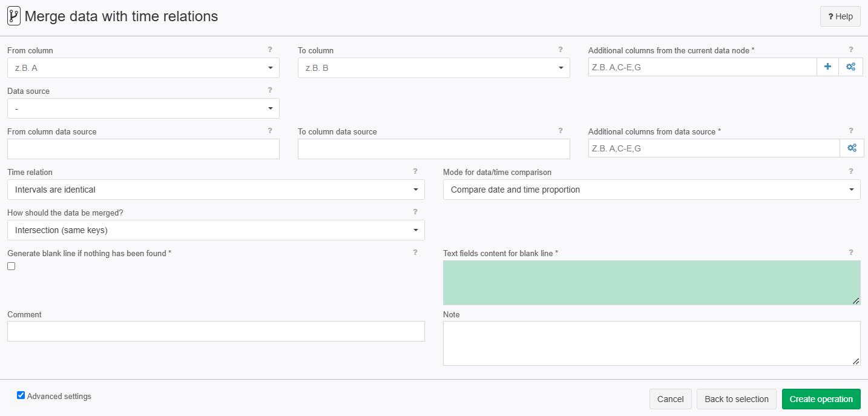Screen dimensions: 868x416
Task: Click the green Text fields content textarea
Action: pos(652,283)
